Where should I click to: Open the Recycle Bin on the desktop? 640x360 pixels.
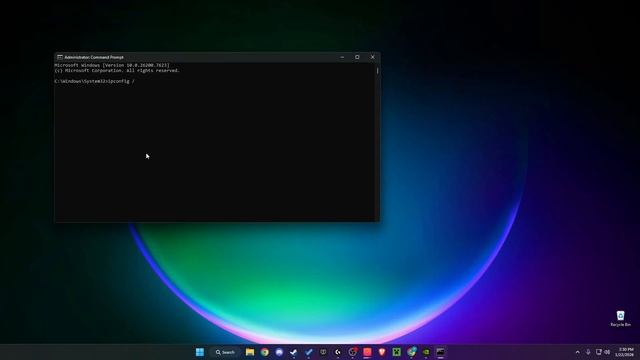tap(620, 318)
